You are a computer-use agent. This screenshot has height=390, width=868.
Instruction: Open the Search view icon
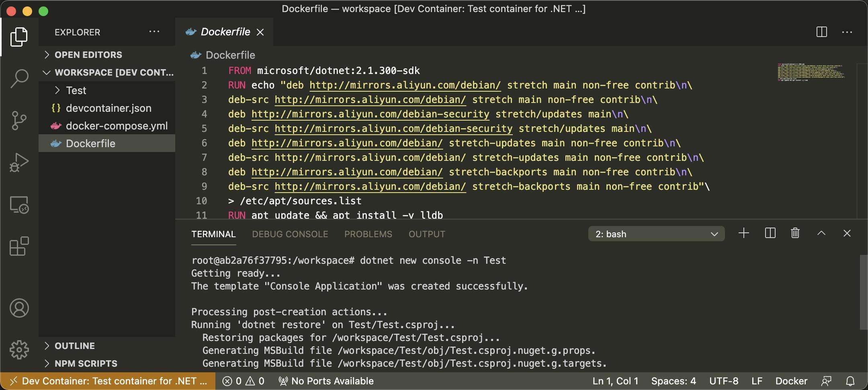point(19,78)
